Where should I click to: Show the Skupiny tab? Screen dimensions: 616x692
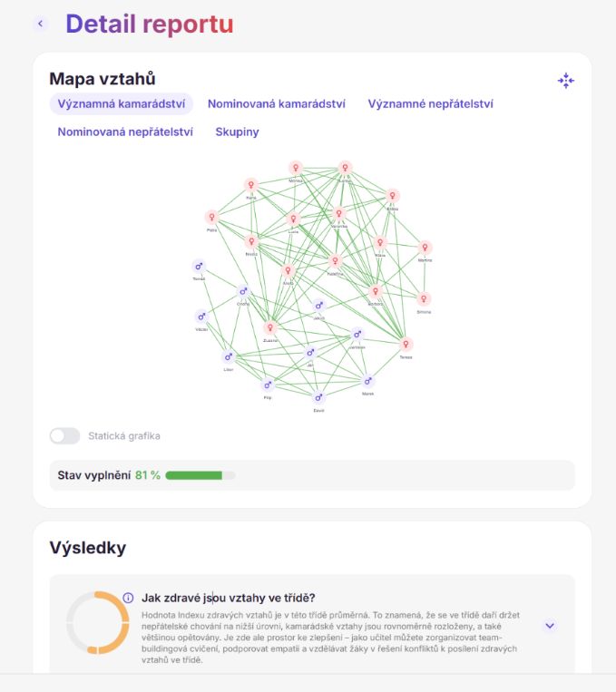pyautogui.click(x=237, y=132)
